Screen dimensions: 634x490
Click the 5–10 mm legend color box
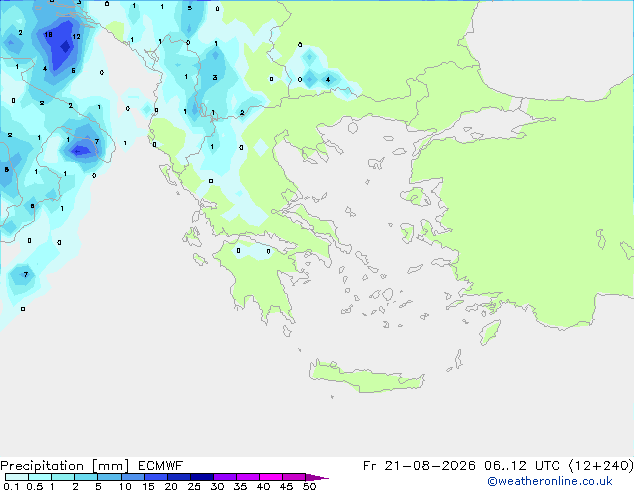coord(109,477)
